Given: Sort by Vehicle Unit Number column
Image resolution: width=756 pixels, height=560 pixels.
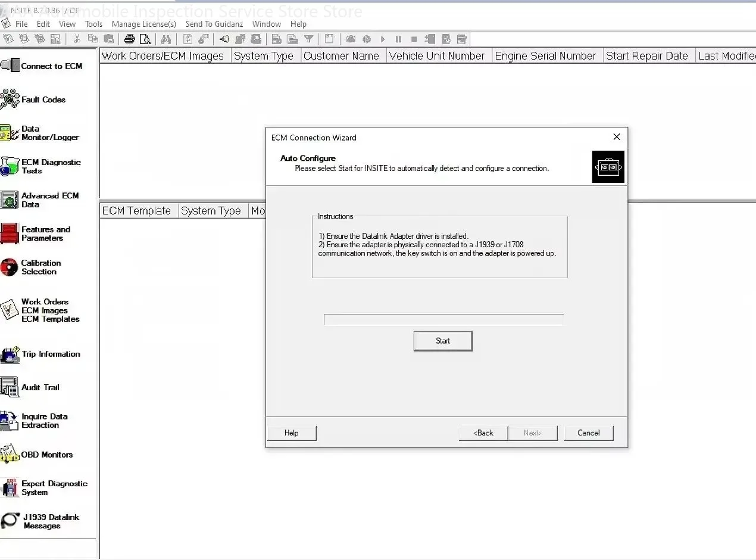Looking at the screenshot, I should click(439, 56).
